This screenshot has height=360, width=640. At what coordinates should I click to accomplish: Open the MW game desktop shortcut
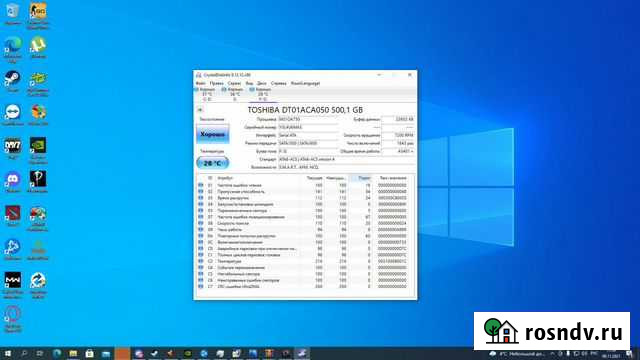pos(13,285)
